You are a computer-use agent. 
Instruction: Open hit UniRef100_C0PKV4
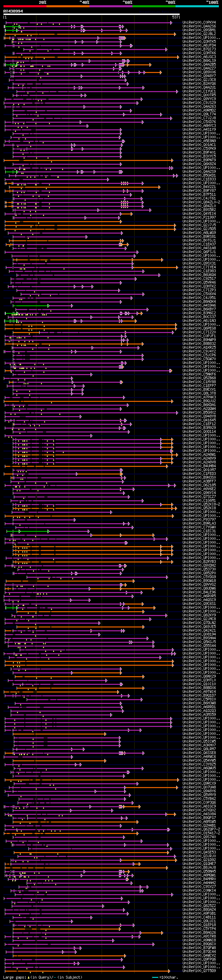(x=199, y=23)
